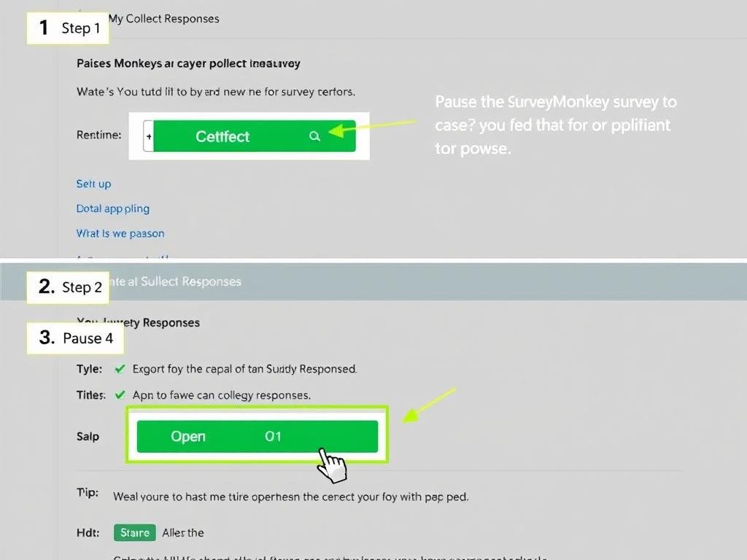Open the My Collect Responses tab
This screenshot has height=560, width=747.
click(x=163, y=18)
